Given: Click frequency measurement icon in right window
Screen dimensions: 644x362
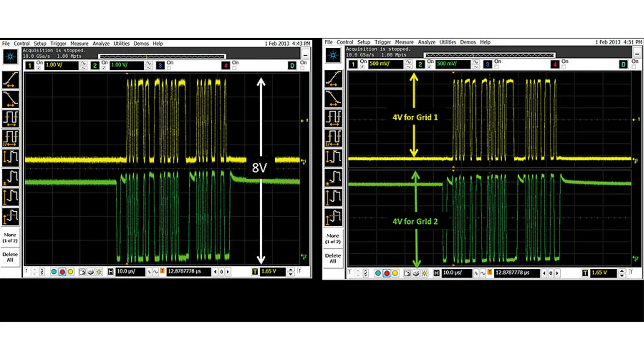Looking at the screenshot, I should click(x=333, y=137).
